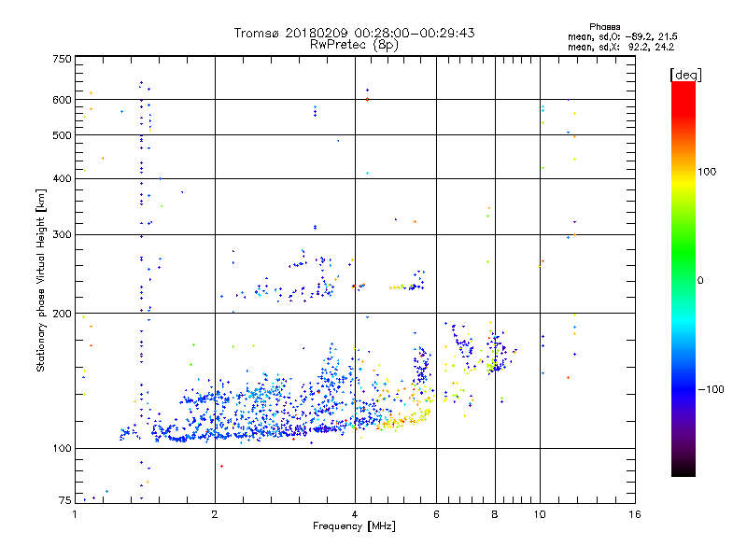747x560 pixels.
Task: Click x-axis tick label '2'
Action: 215,514
